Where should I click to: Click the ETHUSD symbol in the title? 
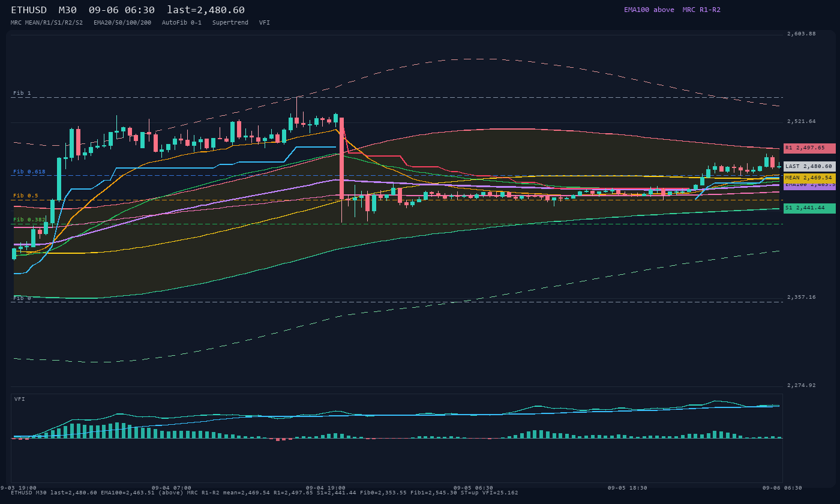tap(29, 10)
